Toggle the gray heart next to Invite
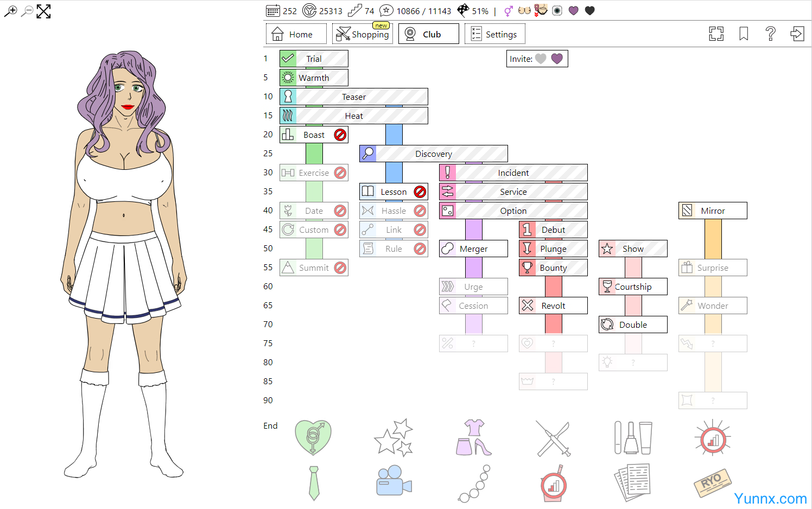This screenshot has width=812, height=509. 541,59
